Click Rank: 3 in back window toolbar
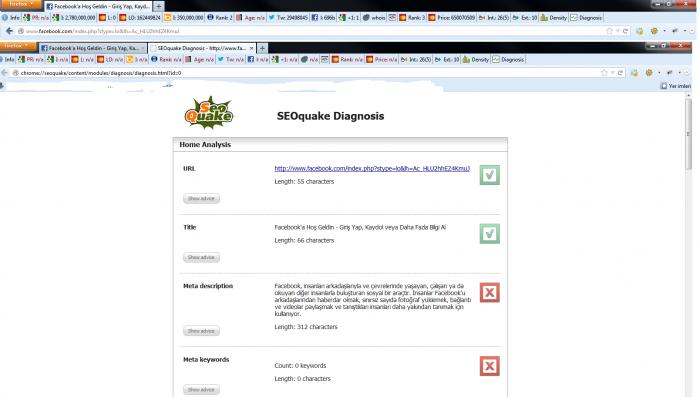Screen dimensions: 700x397 point(412,18)
